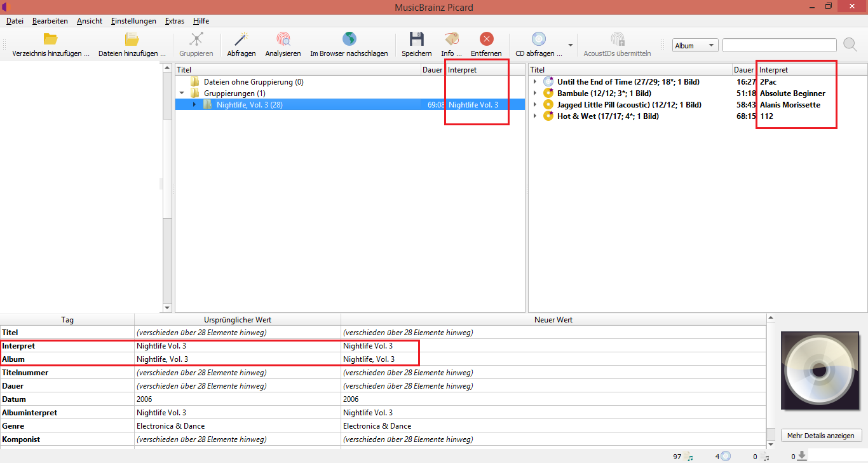Click Verzeichnis hinzufügen folder icon
This screenshot has width=868, height=463.
coord(51,39)
